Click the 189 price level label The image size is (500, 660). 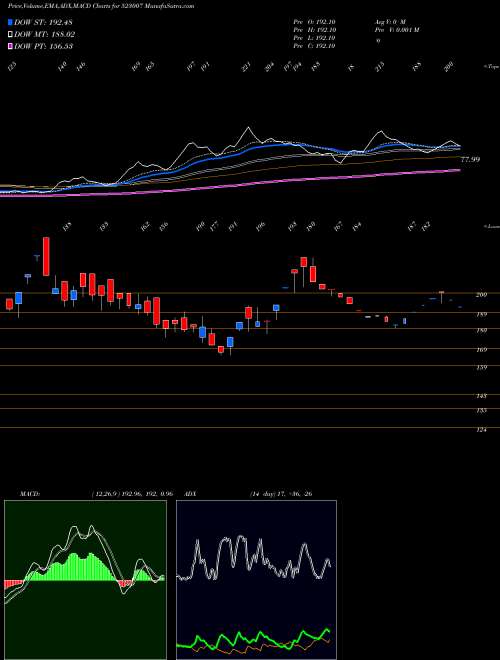click(x=482, y=314)
